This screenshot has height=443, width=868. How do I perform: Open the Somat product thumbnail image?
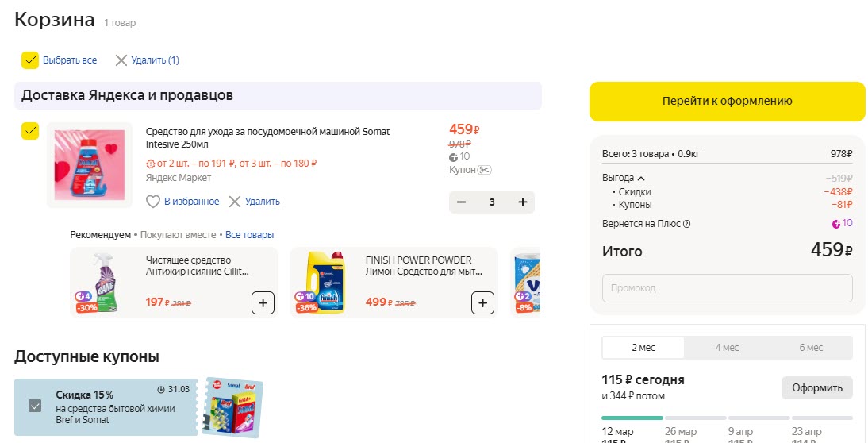click(x=89, y=165)
